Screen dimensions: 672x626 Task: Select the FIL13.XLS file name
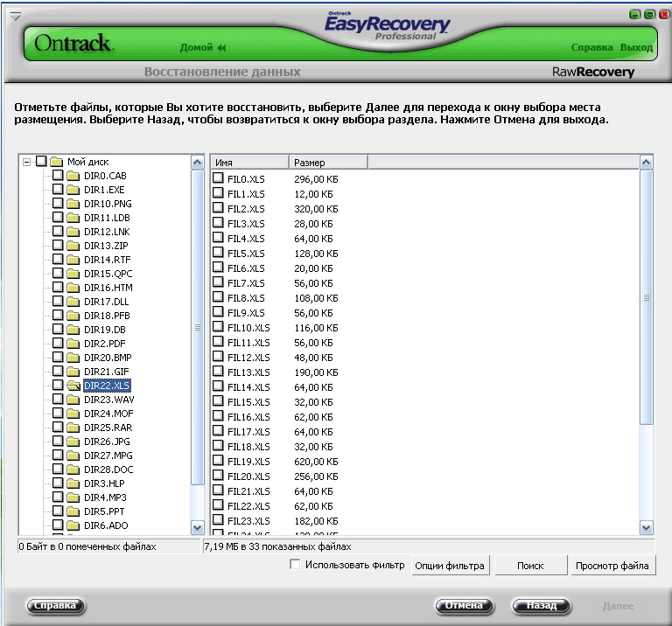click(248, 372)
